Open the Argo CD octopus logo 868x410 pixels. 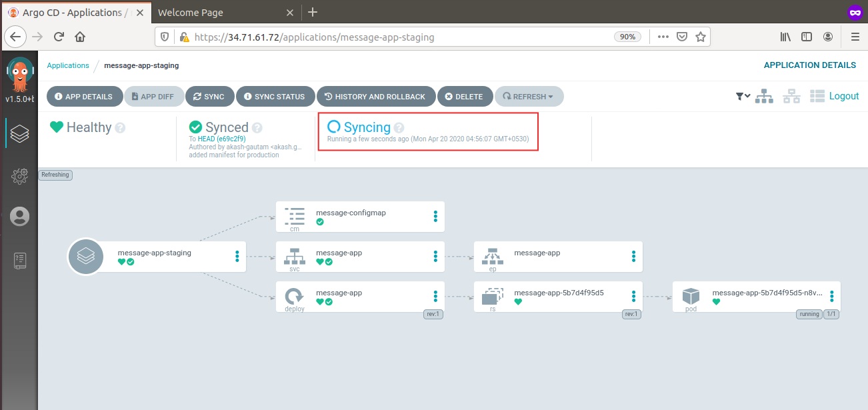19,75
